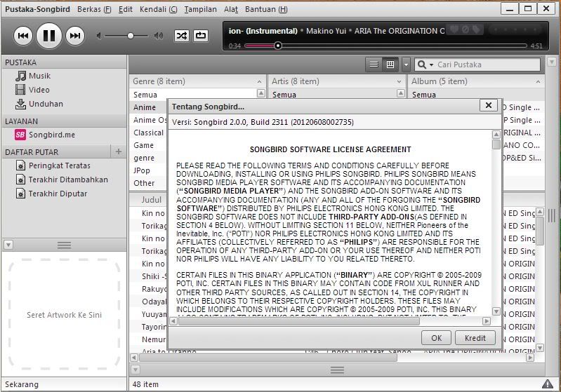Open Songbird.me service
Viewport: 561px width, 392px height.
(45, 135)
